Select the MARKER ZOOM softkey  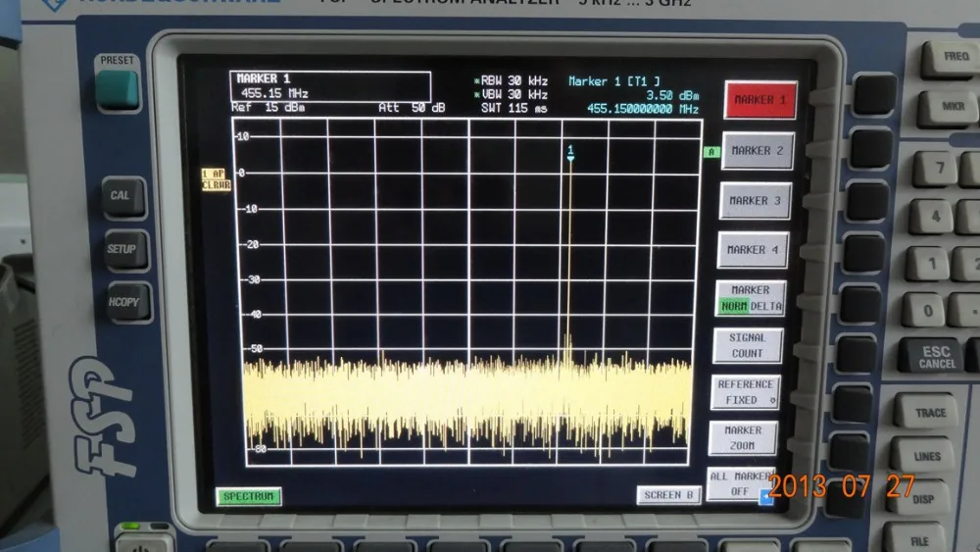tap(743, 437)
